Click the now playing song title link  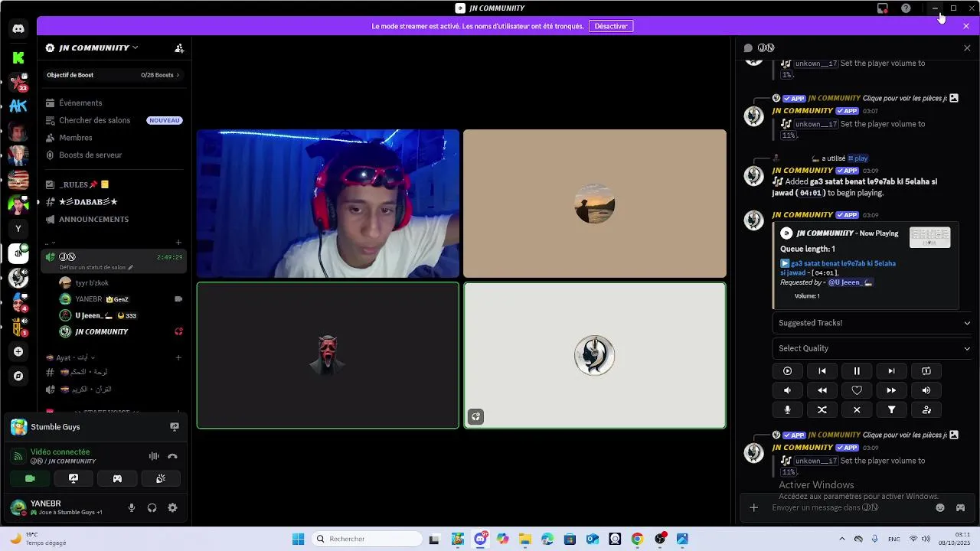[838, 268]
